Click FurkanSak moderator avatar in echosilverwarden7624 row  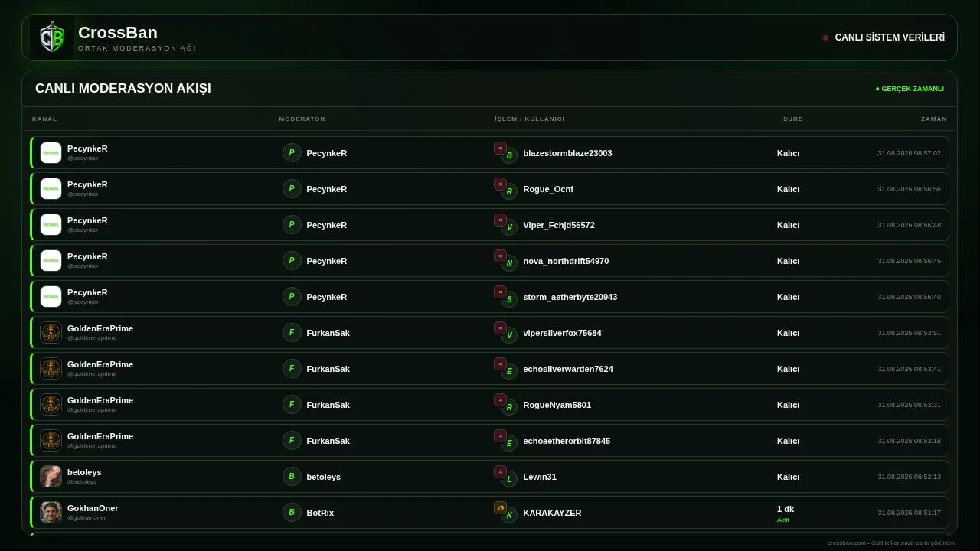[292, 368]
